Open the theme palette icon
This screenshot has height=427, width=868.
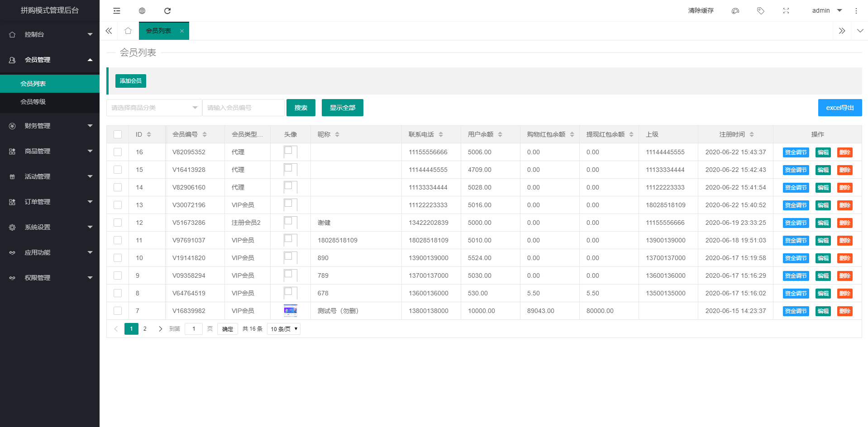[735, 11]
